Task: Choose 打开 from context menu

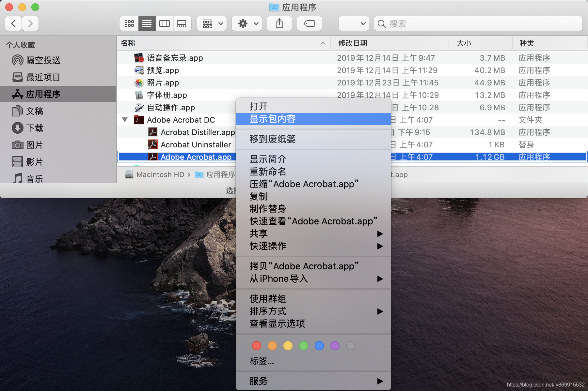Action: click(313, 106)
